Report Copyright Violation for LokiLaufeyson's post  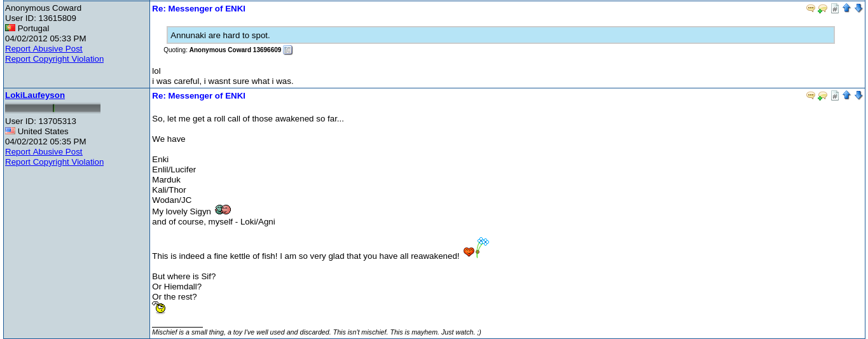point(54,162)
